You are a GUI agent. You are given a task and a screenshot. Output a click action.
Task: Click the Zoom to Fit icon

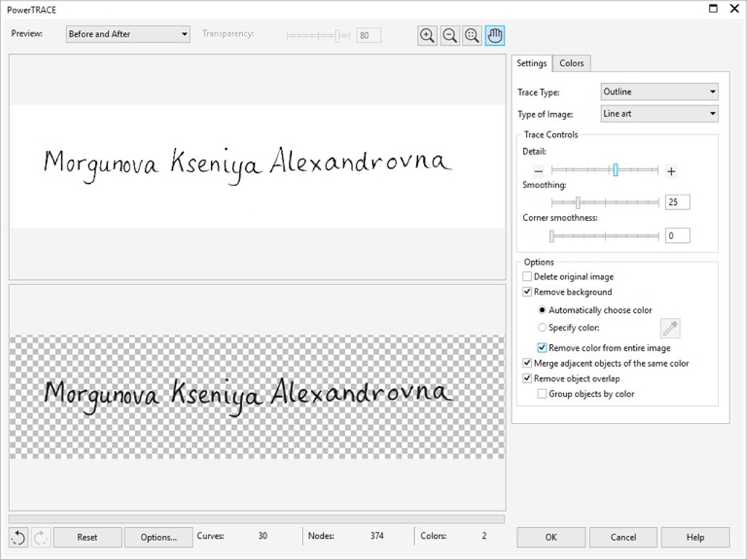(x=472, y=35)
